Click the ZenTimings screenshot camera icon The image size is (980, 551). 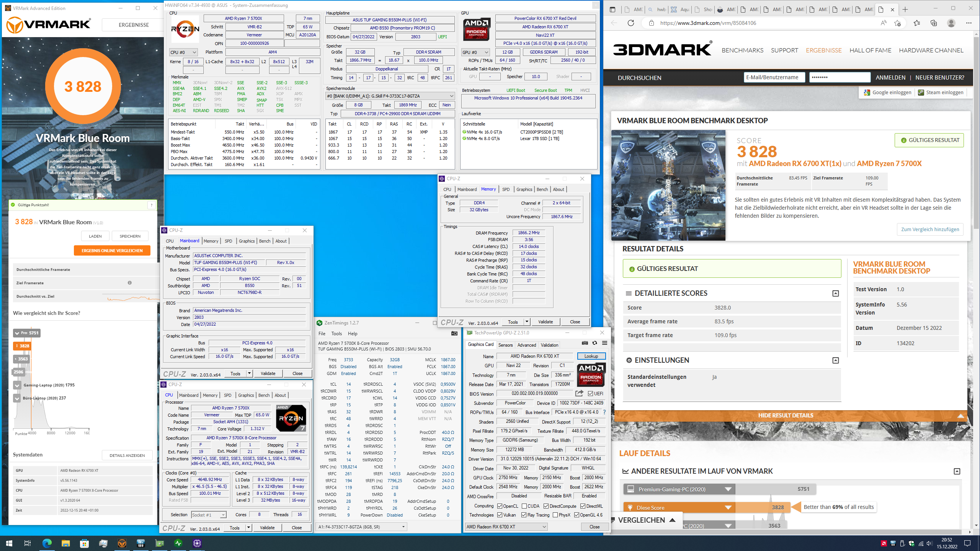point(454,333)
